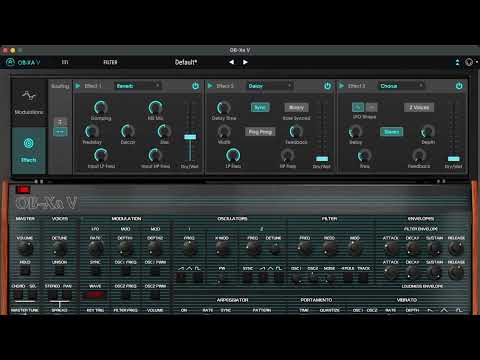Select the parallel routing button
Screen dimensions: 480x360
point(60,122)
